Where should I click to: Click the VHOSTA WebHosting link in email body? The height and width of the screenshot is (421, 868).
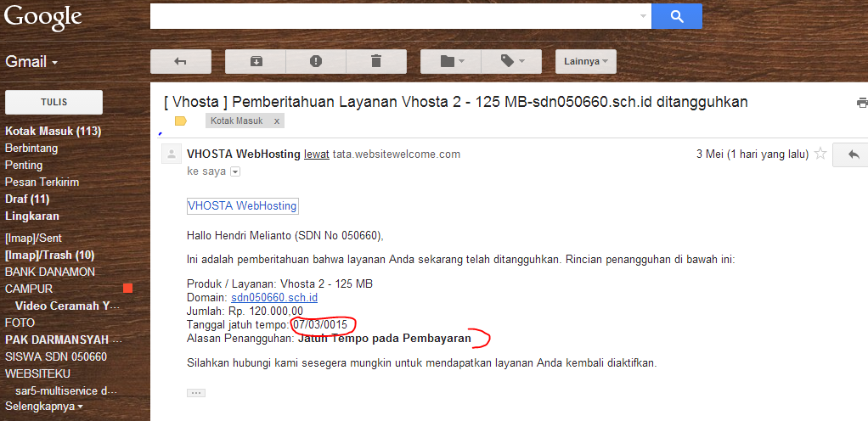click(242, 205)
